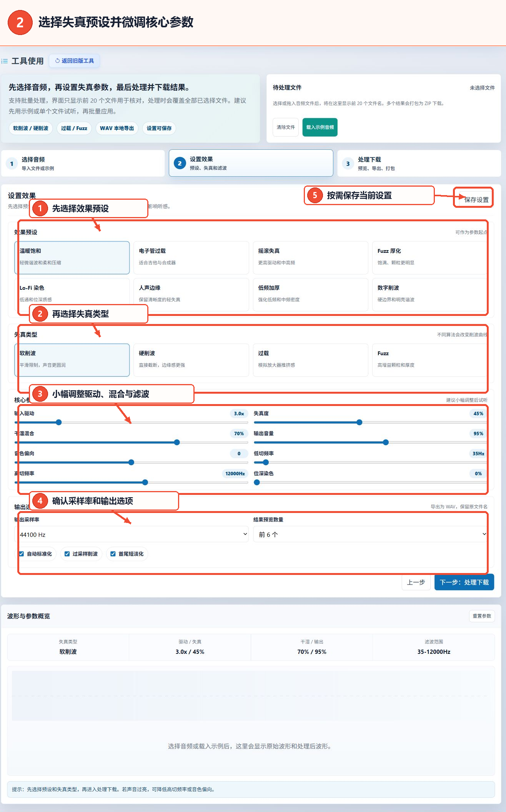The width and height of the screenshot is (506, 812).
Task: Click the WAV 本地导出 tag
Action: pyautogui.click(x=117, y=128)
